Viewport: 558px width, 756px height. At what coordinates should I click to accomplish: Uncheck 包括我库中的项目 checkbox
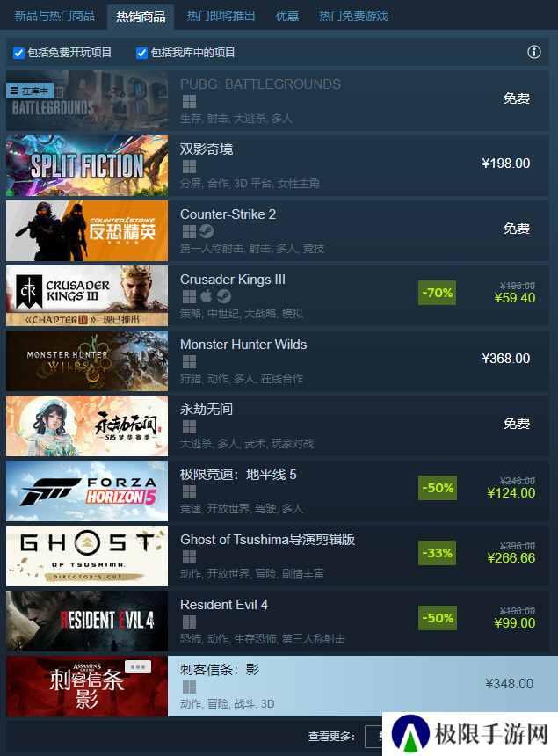tap(141, 53)
